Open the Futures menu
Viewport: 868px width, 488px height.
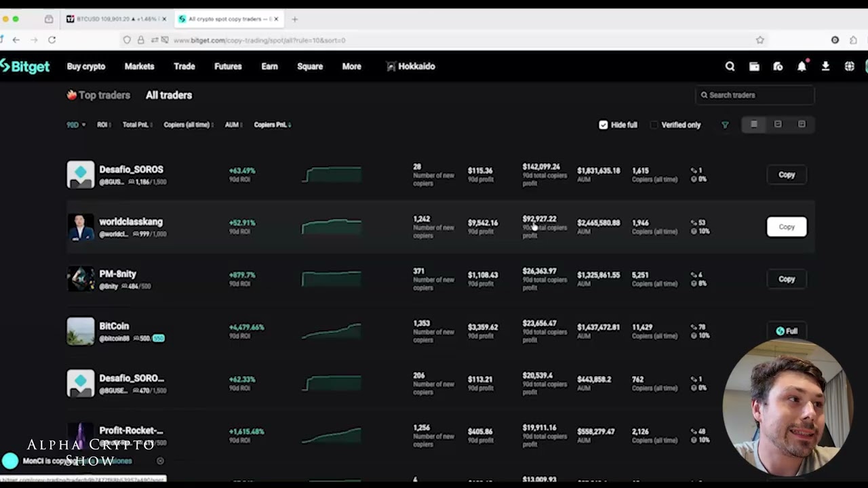tap(228, 66)
